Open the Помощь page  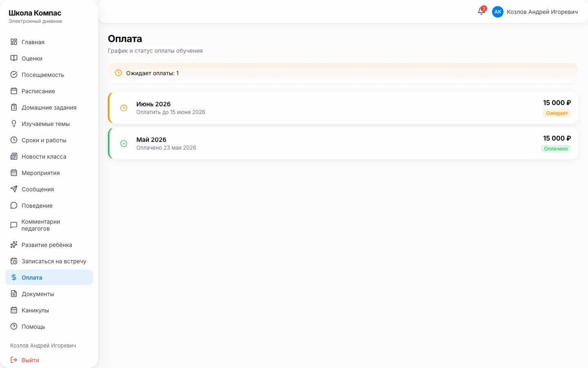coord(49,326)
